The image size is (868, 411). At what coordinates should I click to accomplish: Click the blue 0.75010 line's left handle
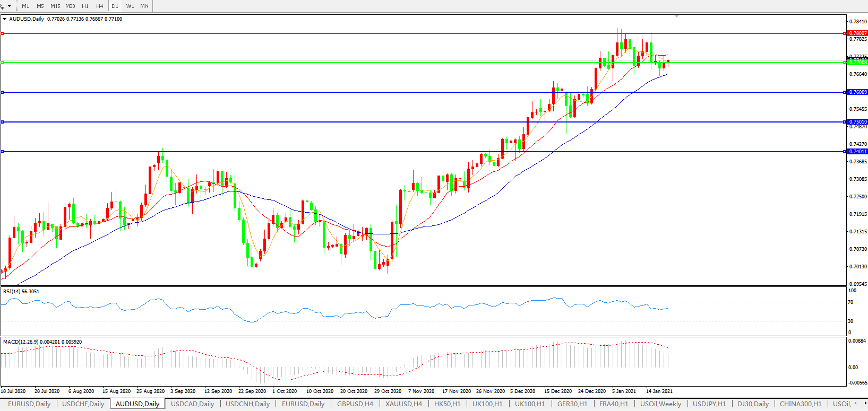(x=3, y=122)
